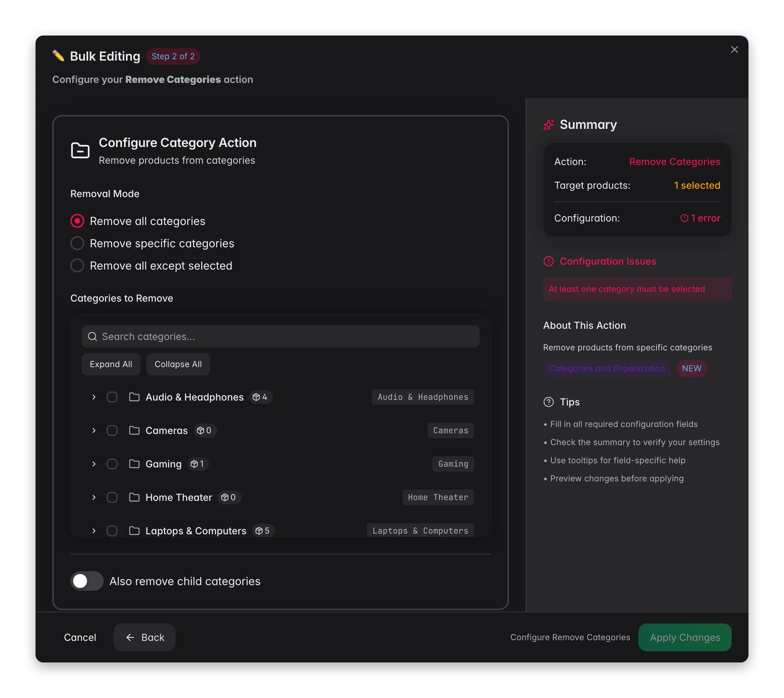This screenshot has width=784, height=698.
Task: Click the search magnifier icon
Action: [x=93, y=336]
